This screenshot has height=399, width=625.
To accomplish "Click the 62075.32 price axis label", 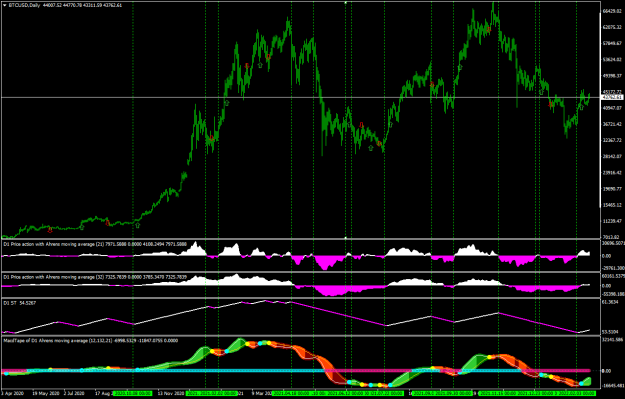I will [x=613, y=27].
